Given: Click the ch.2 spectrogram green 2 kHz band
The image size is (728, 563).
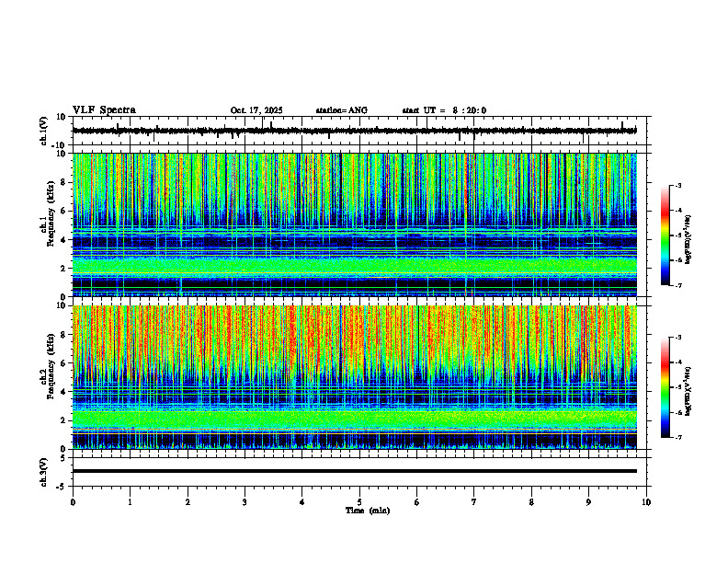Looking at the screenshot, I should pyautogui.click(x=355, y=419).
